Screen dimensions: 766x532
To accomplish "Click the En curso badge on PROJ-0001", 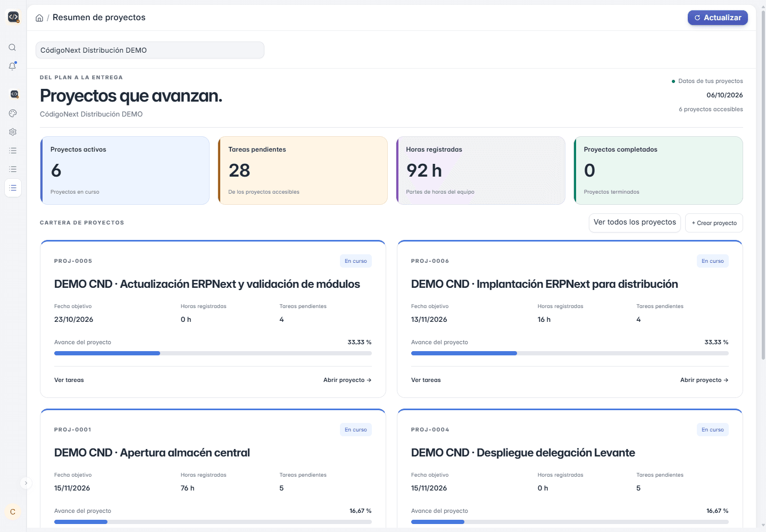I will pos(356,430).
